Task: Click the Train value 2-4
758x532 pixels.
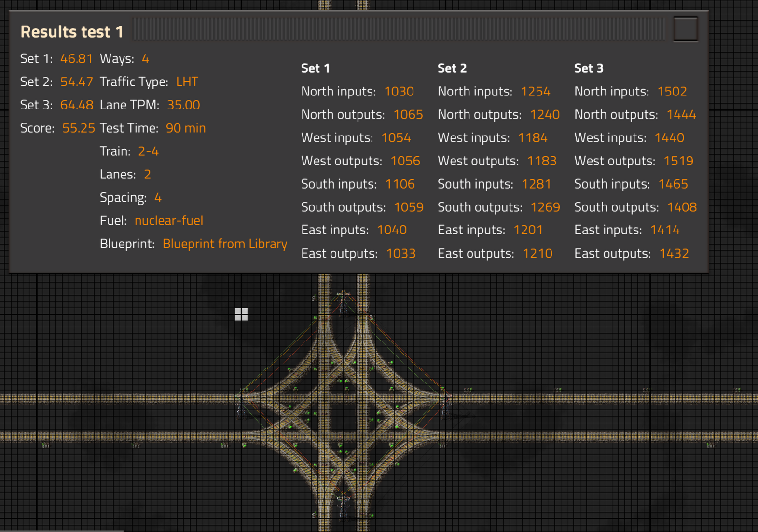Action: (x=148, y=151)
